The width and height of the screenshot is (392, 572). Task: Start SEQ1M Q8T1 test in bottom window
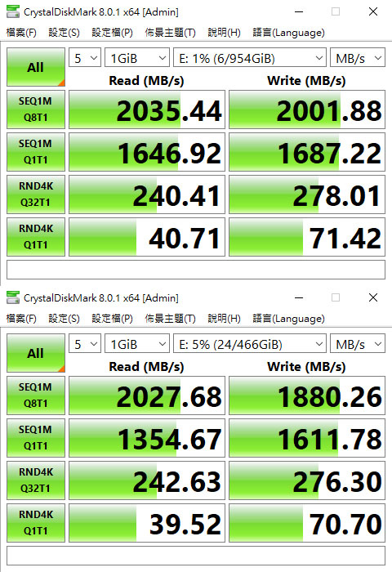36,395
